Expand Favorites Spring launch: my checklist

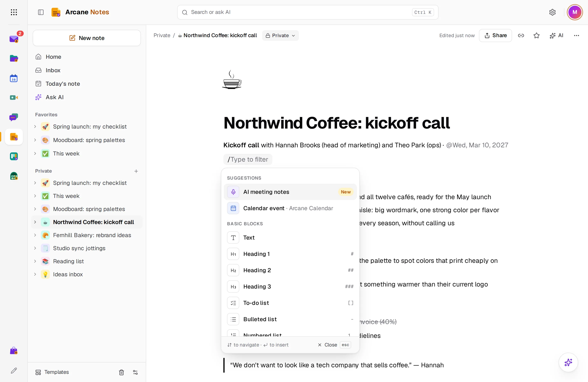(x=35, y=127)
